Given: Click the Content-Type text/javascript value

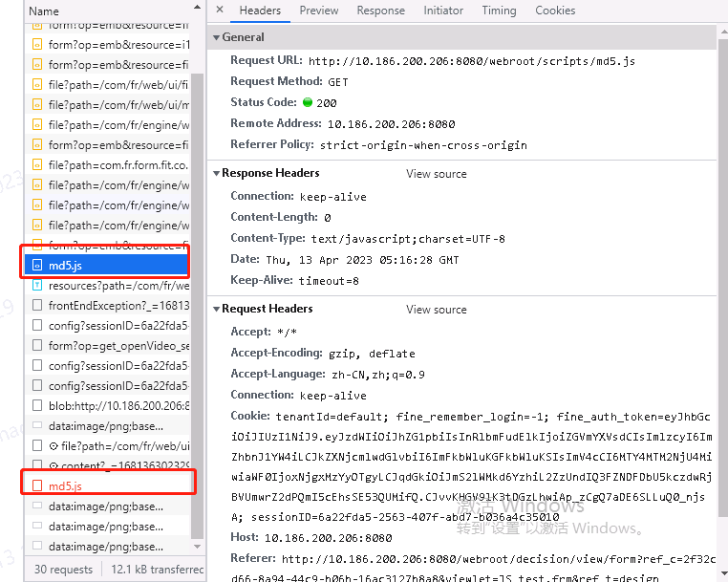Looking at the screenshot, I should coord(408,239).
